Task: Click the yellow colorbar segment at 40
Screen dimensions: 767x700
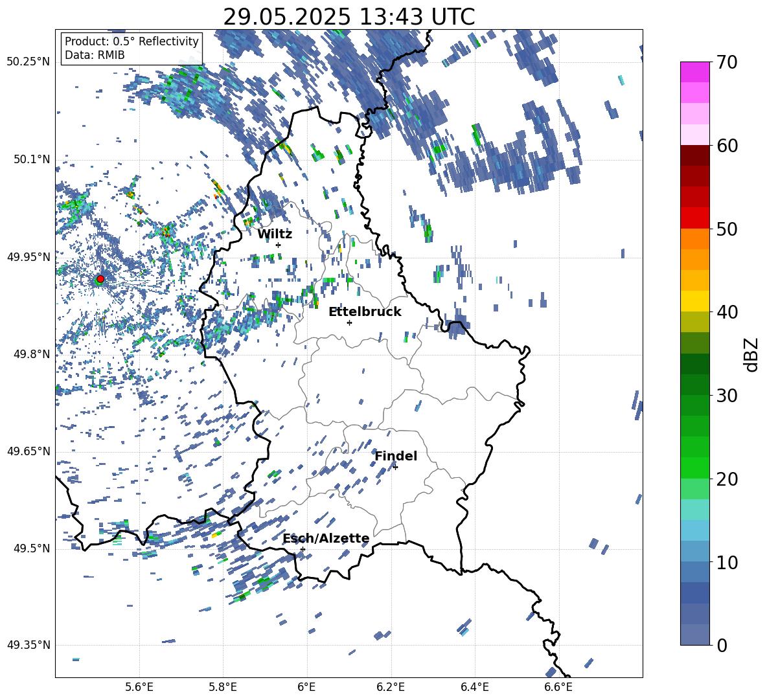Action: coord(694,301)
